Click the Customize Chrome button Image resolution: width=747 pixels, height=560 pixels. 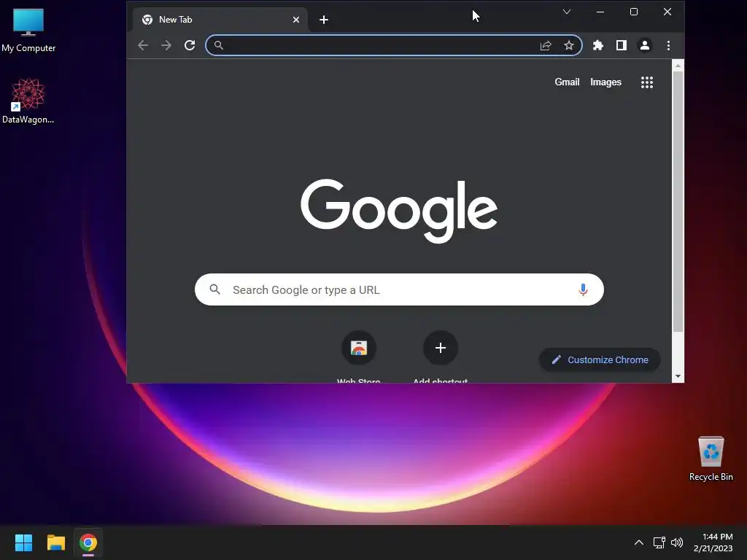[600, 360]
